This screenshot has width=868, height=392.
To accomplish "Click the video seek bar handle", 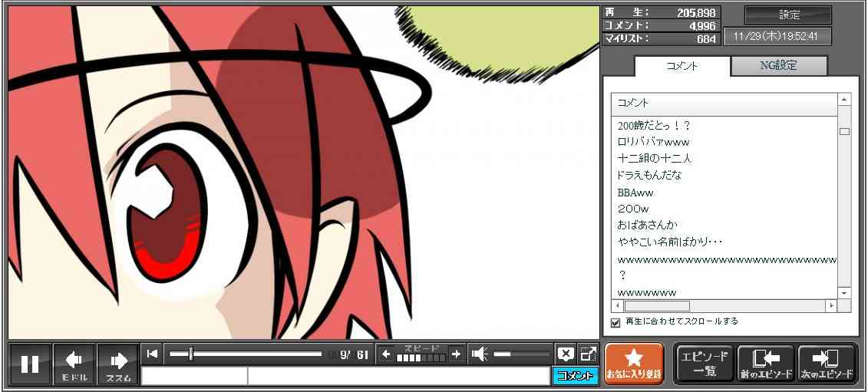I will tap(190, 354).
